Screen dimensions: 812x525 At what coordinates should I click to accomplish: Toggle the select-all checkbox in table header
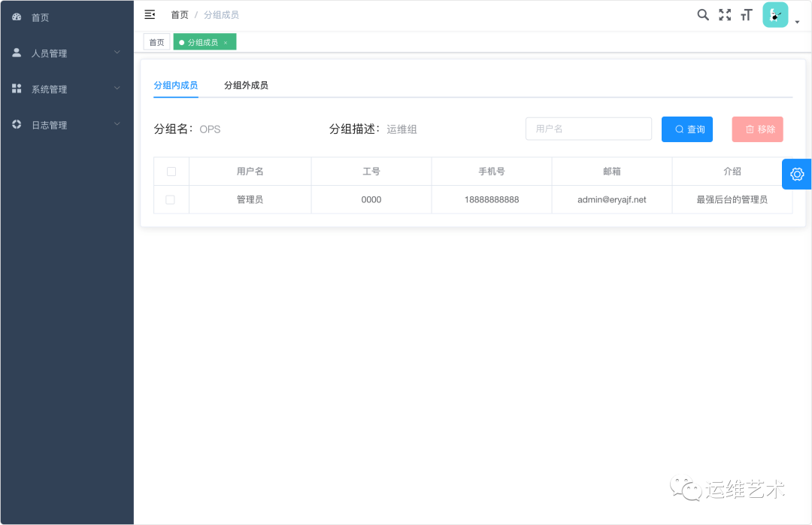[x=171, y=171]
